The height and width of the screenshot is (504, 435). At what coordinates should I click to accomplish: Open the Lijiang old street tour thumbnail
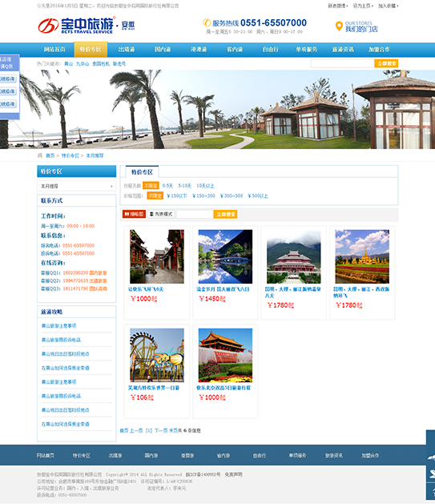pos(157,256)
